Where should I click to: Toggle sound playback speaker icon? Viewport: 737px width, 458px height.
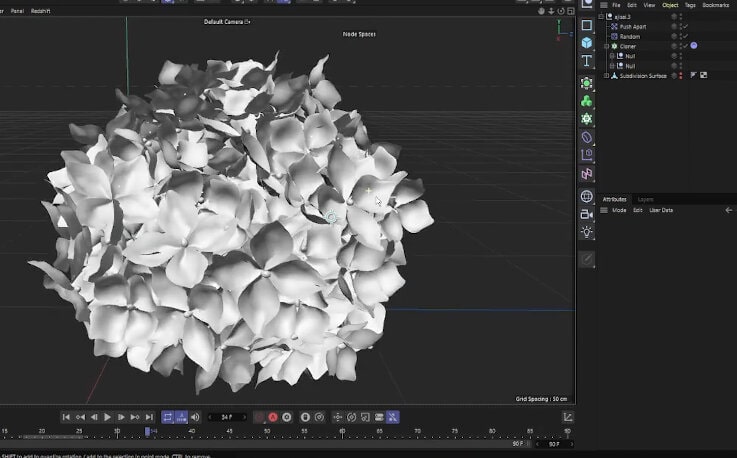click(x=195, y=417)
